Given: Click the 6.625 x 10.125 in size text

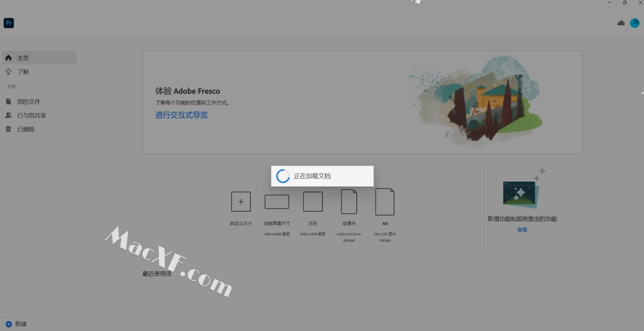Looking at the screenshot, I should [x=349, y=234].
